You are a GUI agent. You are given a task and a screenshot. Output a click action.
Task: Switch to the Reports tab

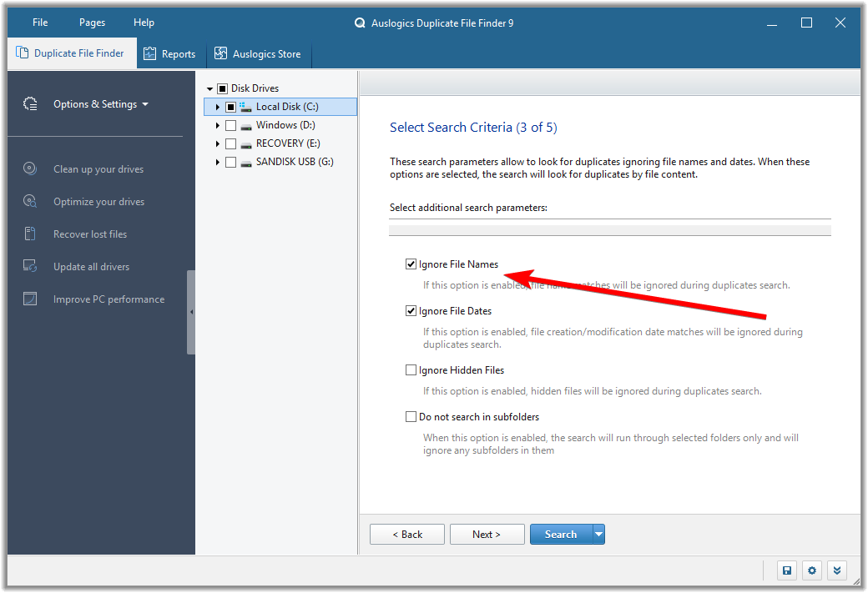171,53
